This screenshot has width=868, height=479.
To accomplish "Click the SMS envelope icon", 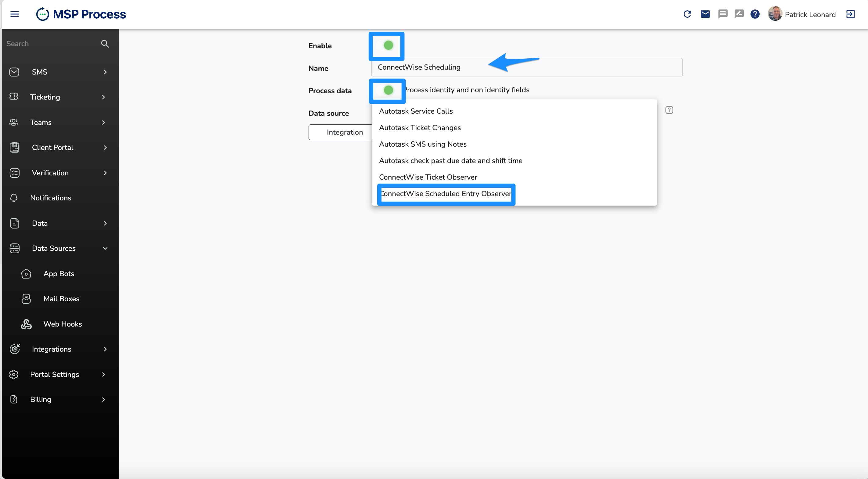I will click(x=14, y=72).
